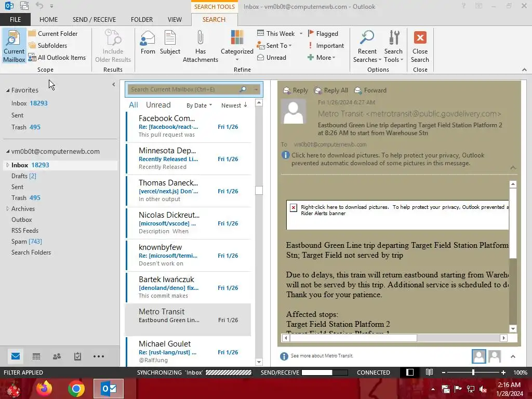Screen dimensions: 532x399
Task: Forward the Metro Transit message
Action: tap(370, 90)
